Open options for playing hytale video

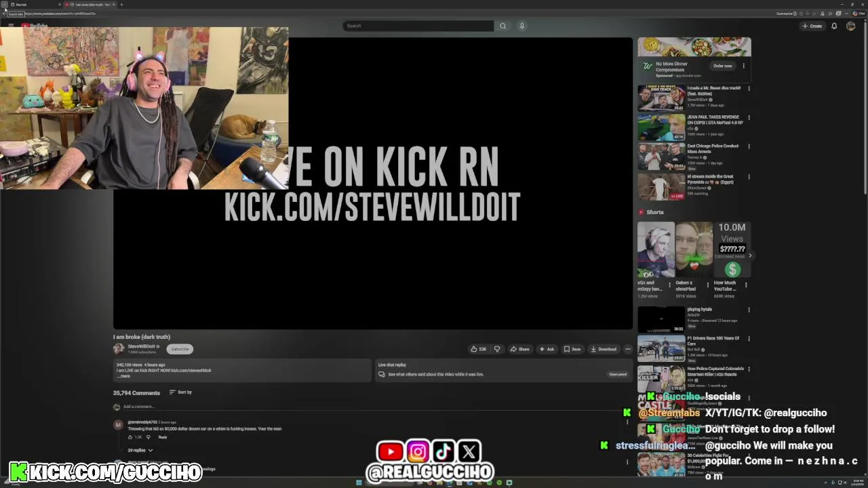tap(749, 310)
